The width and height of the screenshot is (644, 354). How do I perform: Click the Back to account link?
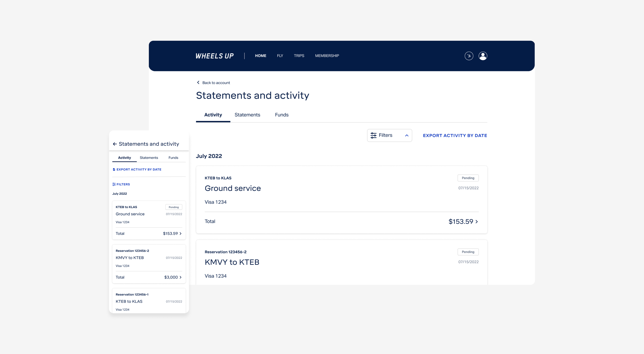point(216,83)
